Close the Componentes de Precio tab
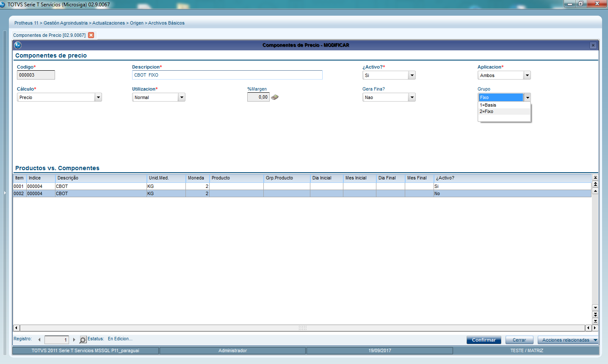 [91, 35]
